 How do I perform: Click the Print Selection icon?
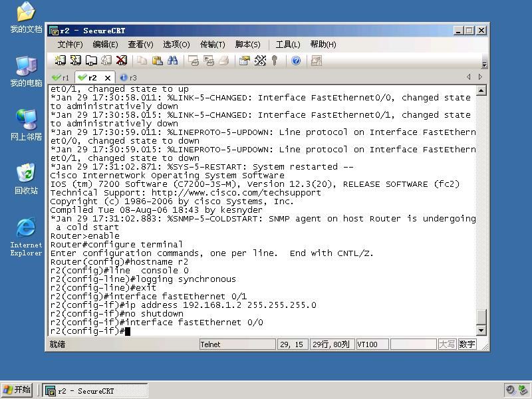click(209, 61)
